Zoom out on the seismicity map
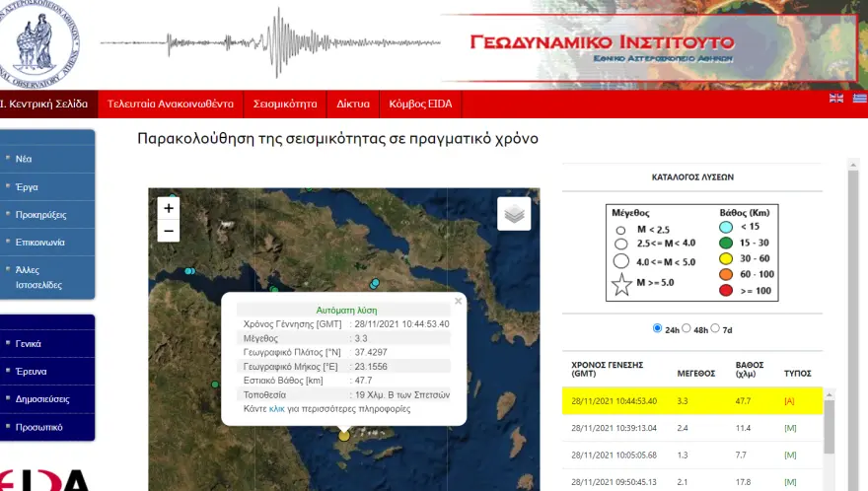 pos(169,232)
